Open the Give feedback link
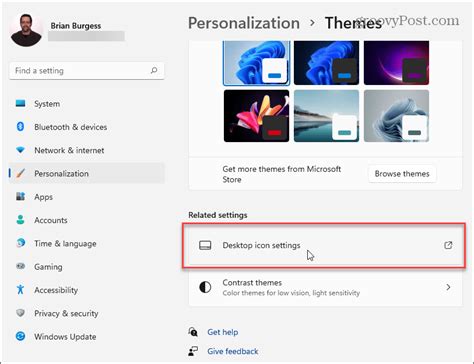This screenshot has height=364, width=474. point(233,351)
